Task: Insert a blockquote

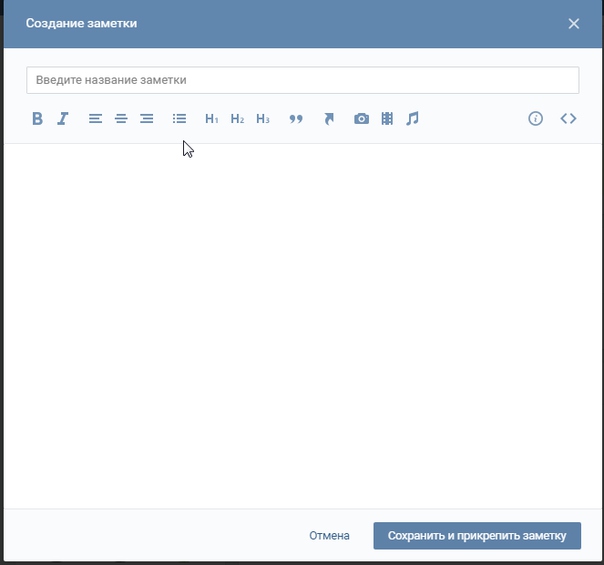Action: tap(296, 119)
